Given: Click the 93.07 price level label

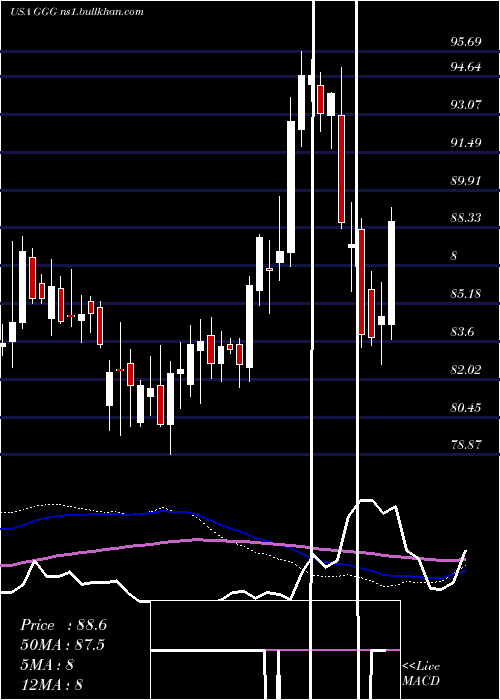Looking at the screenshot, I should pyautogui.click(x=466, y=105).
